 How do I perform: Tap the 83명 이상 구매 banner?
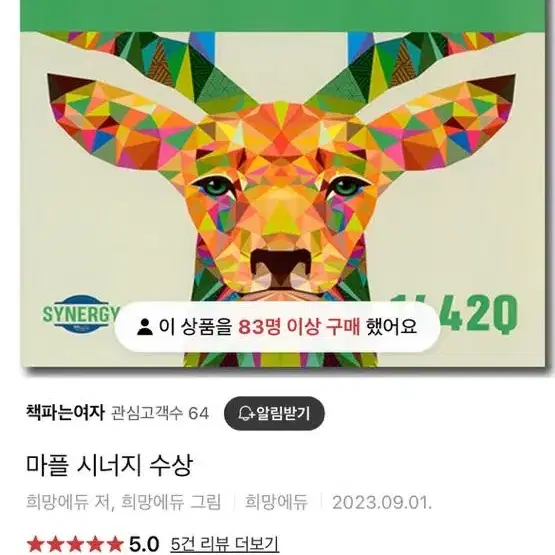[278, 327]
